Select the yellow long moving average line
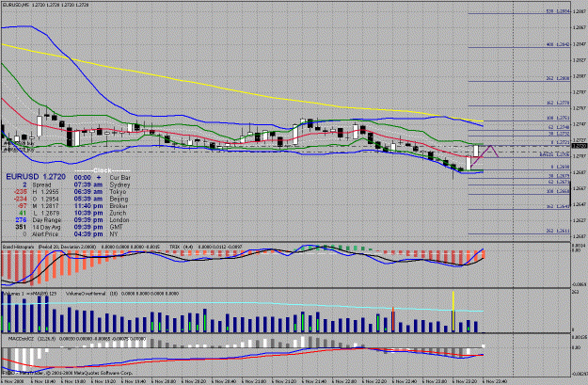Screen dimensions: 588x385 [x=240, y=91]
